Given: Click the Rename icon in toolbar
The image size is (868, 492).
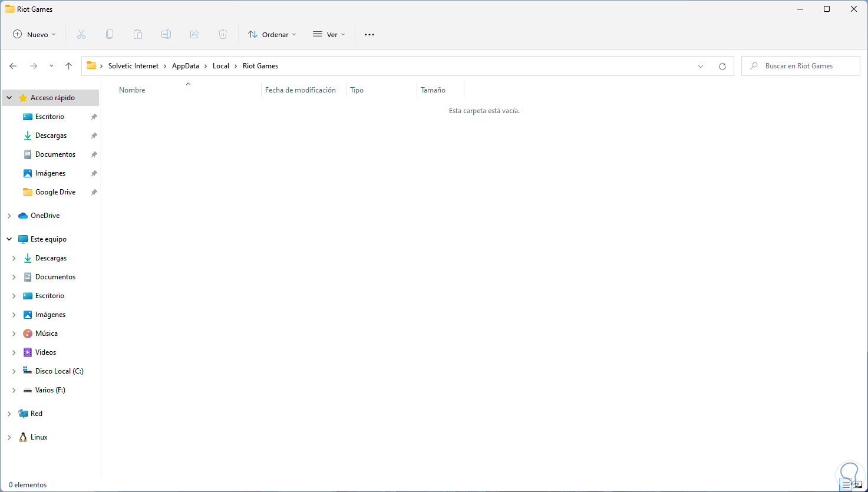Looking at the screenshot, I should (x=166, y=35).
